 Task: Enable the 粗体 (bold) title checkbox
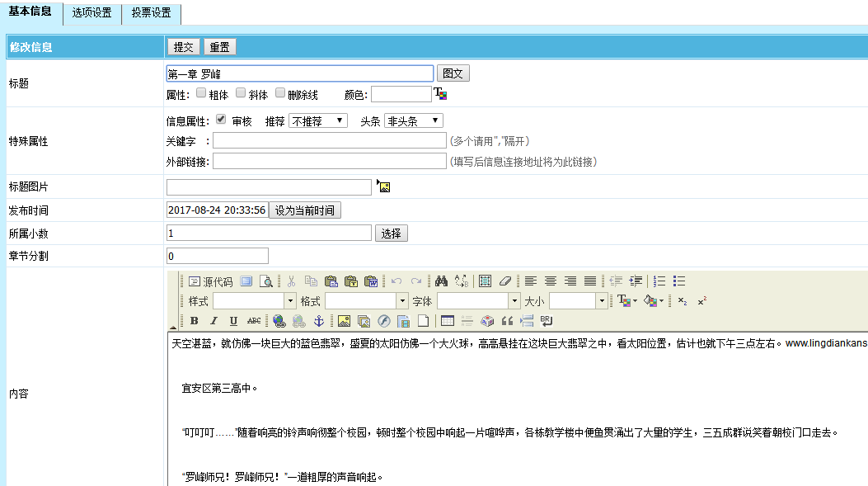(201, 93)
